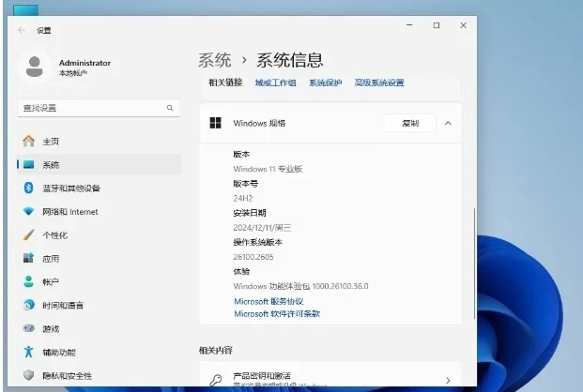Click the 系统 breadcrumb in the title

215,60
